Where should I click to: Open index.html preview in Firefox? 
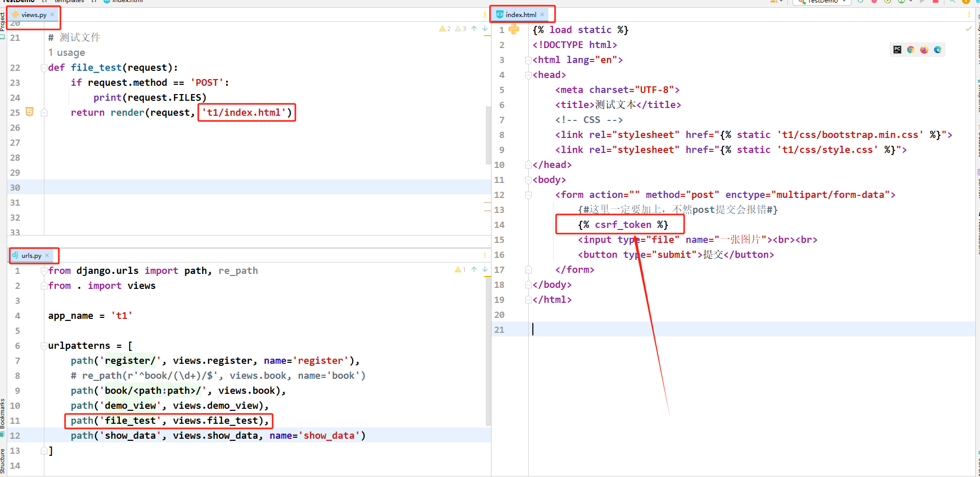pyautogui.click(x=924, y=50)
